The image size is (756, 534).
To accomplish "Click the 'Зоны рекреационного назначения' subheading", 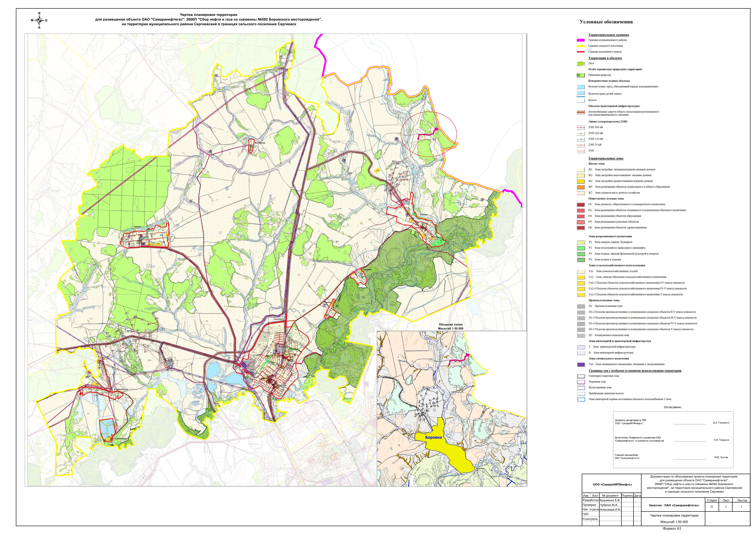I will (x=610, y=237).
